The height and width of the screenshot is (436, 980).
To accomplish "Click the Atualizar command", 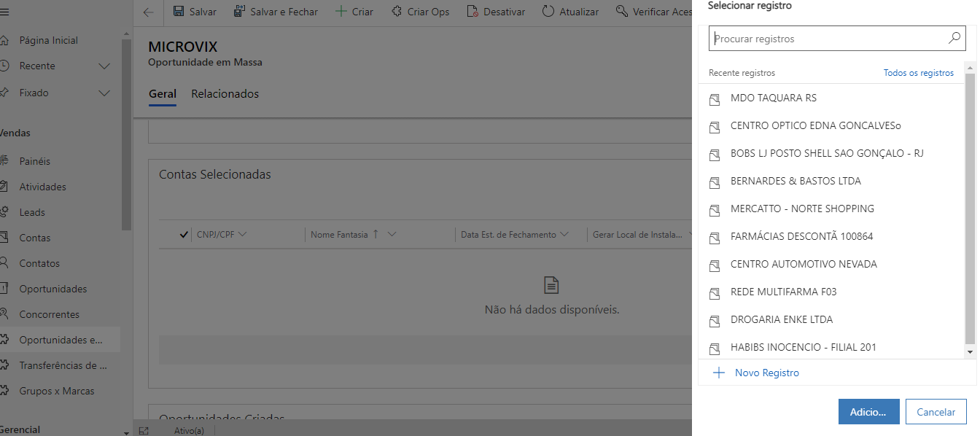I will 570,12.
